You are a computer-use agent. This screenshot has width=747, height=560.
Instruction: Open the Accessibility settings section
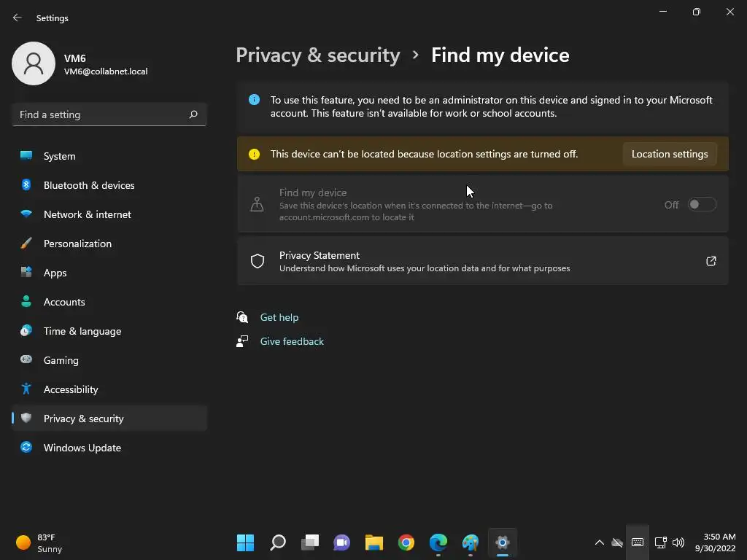tap(70, 389)
